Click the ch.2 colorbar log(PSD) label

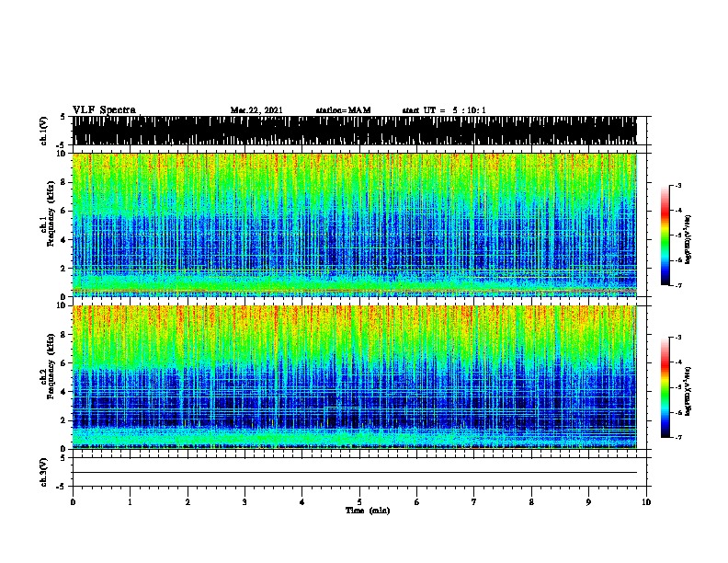pos(688,391)
